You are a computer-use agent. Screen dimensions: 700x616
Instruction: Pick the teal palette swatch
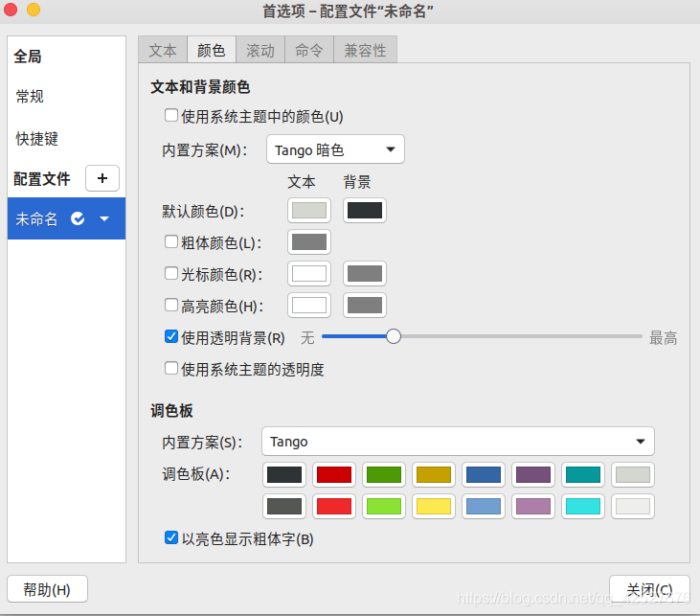click(x=583, y=474)
